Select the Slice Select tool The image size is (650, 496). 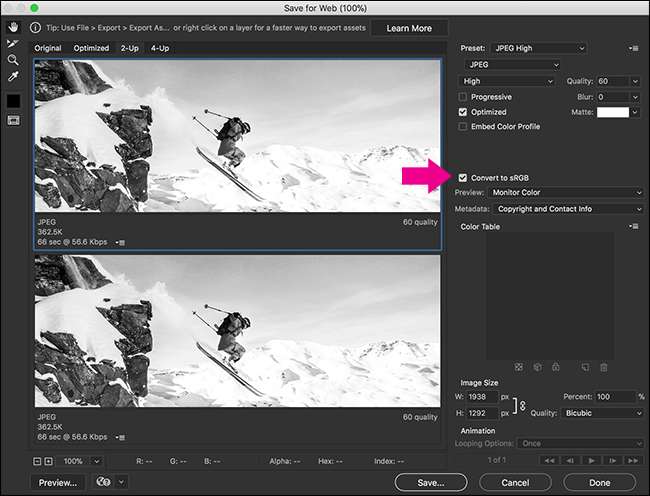click(13, 44)
